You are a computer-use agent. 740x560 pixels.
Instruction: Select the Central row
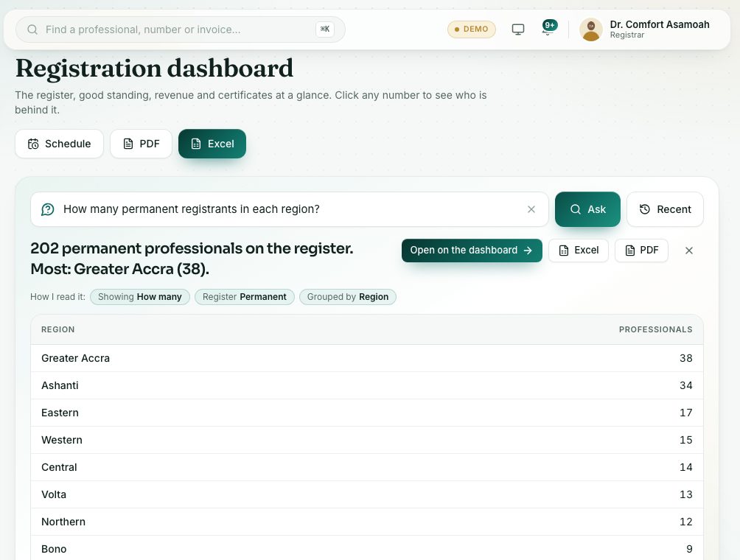coord(367,468)
